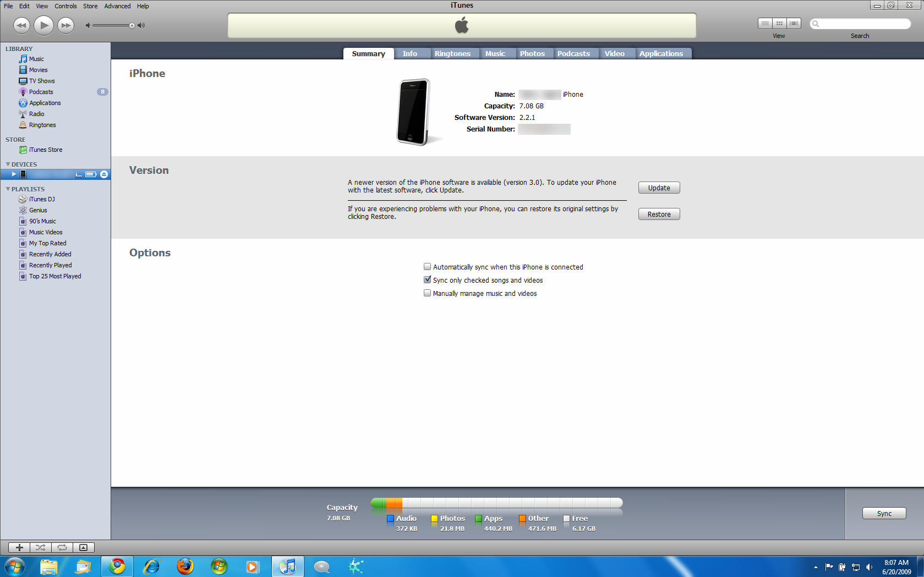Click the Play button in the toolbar
The image size is (924, 577).
click(x=43, y=25)
